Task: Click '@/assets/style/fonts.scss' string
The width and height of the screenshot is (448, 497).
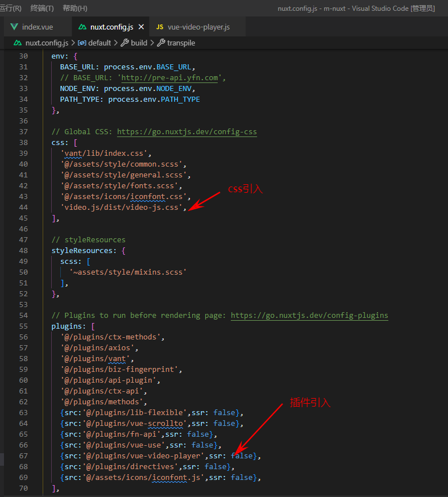Action: (x=119, y=186)
